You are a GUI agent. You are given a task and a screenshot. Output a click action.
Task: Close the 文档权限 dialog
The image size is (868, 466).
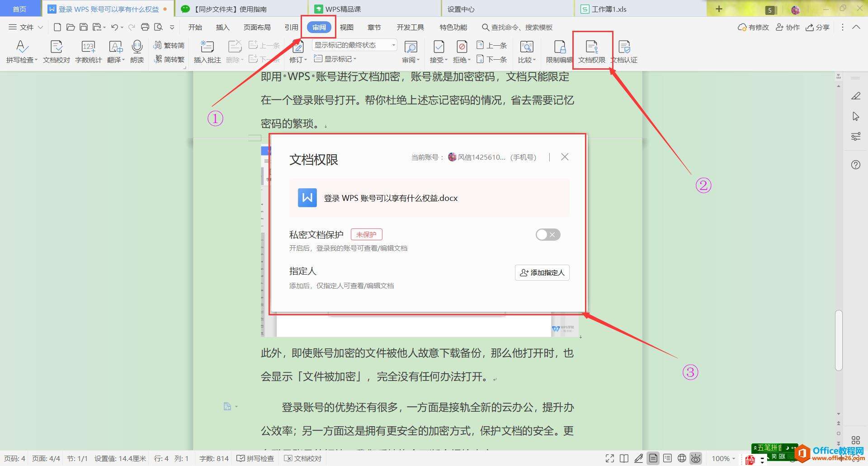(x=565, y=157)
